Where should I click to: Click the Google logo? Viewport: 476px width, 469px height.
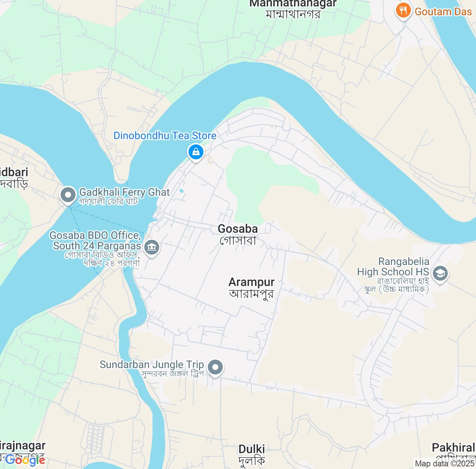[x=25, y=460]
